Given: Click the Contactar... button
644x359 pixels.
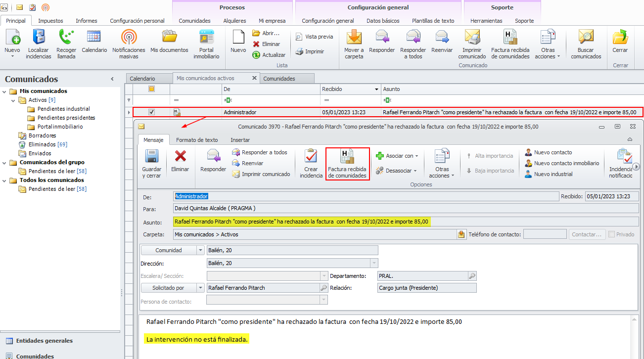Looking at the screenshot, I should pyautogui.click(x=587, y=234).
